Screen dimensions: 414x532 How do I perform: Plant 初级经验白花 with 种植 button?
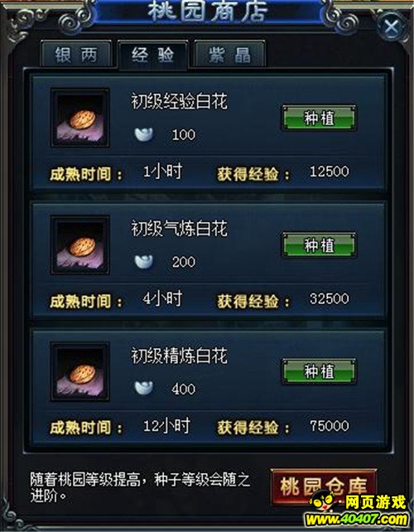(319, 118)
